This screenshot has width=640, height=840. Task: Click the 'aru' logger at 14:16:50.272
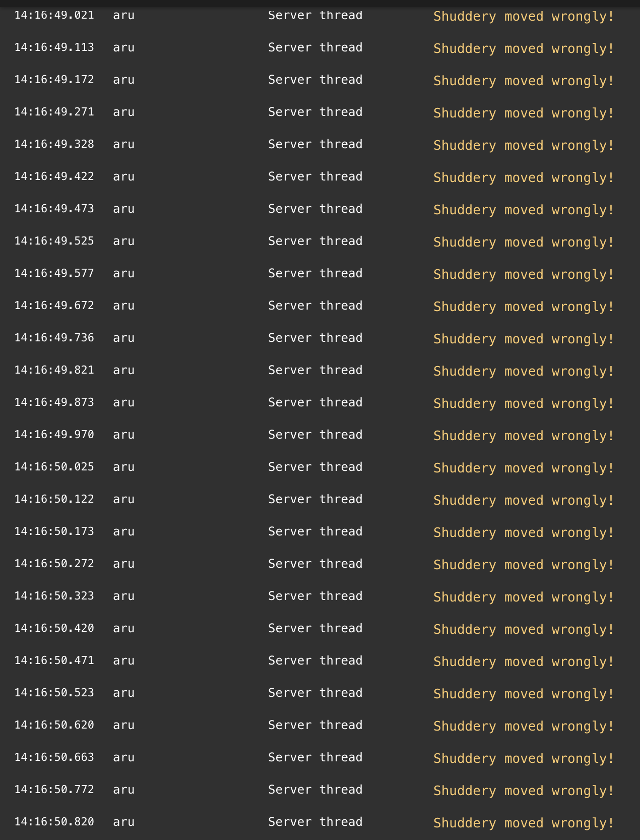click(123, 564)
